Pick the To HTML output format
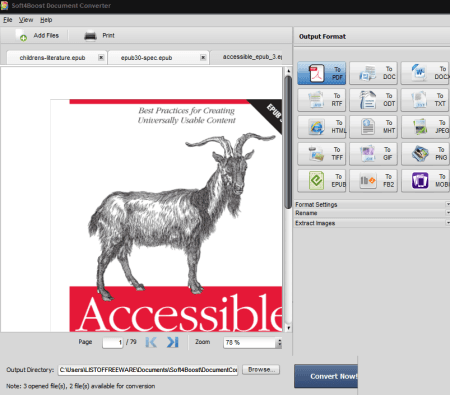The width and height of the screenshot is (450, 395). (x=321, y=127)
